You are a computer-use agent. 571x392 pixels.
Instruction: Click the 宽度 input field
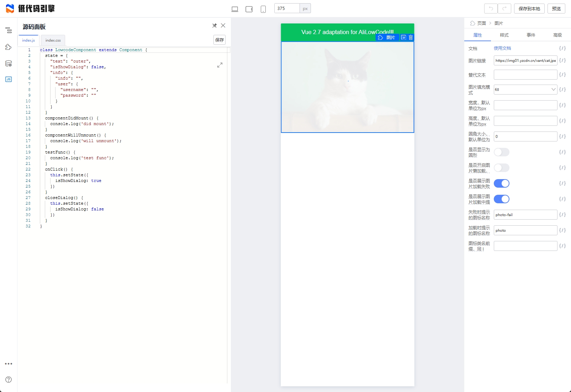[x=525, y=105]
